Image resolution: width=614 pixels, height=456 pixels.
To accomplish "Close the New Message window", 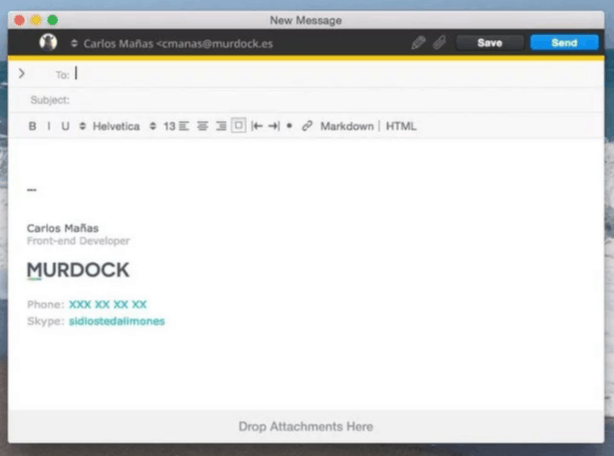I will [x=20, y=20].
